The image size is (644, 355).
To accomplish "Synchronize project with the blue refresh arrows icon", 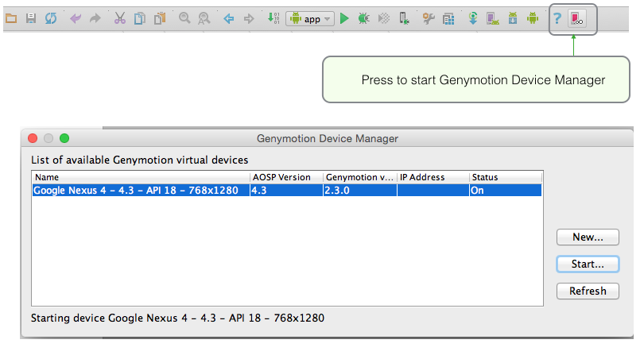I will (x=51, y=18).
